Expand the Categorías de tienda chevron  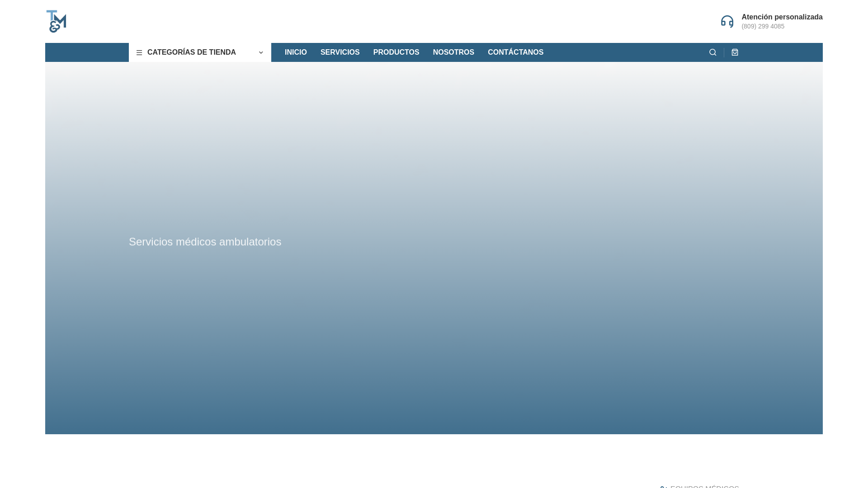click(x=261, y=53)
